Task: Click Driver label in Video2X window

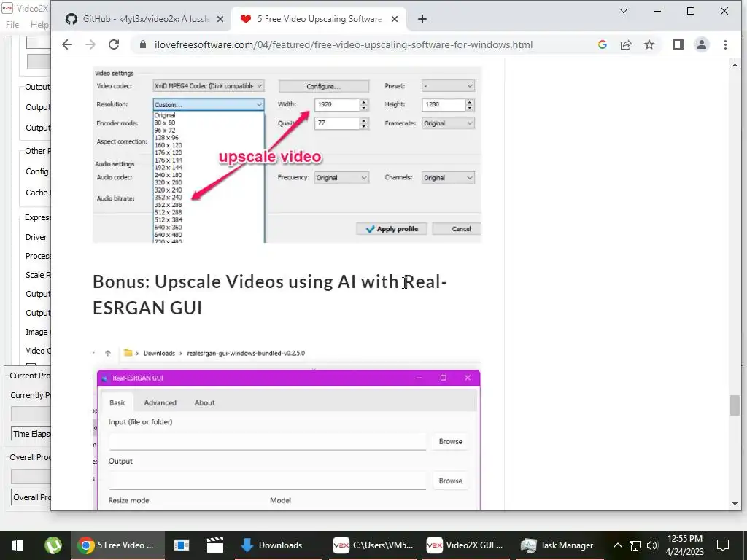Action: (x=36, y=237)
